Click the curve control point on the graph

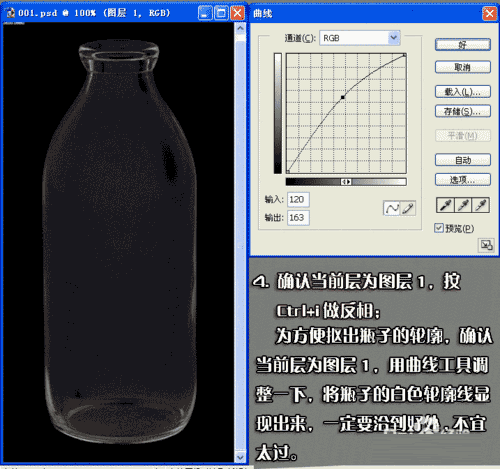tap(343, 97)
